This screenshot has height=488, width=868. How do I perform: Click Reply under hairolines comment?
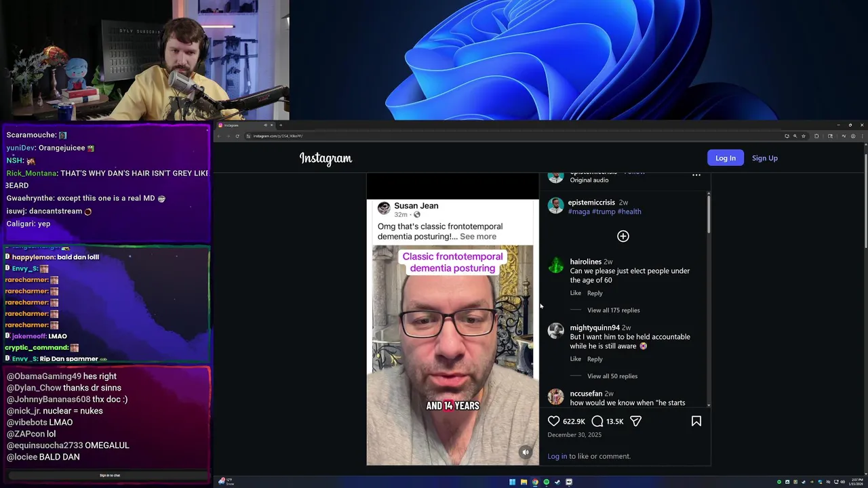pyautogui.click(x=595, y=293)
